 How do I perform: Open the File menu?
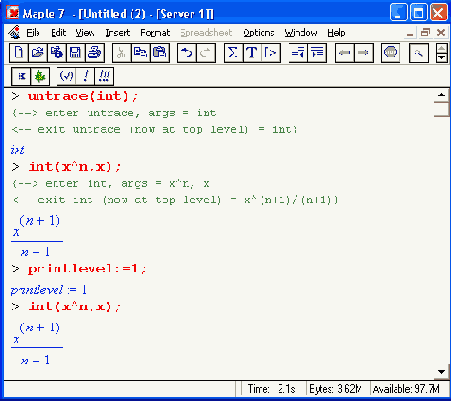[33, 33]
